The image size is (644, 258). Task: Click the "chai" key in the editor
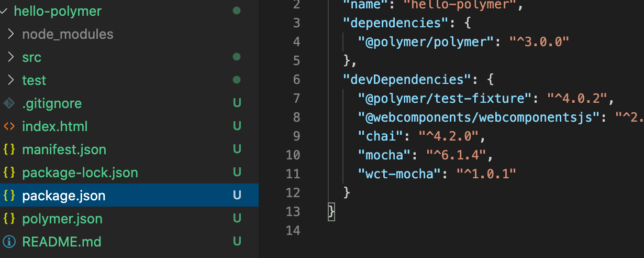click(x=381, y=136)
